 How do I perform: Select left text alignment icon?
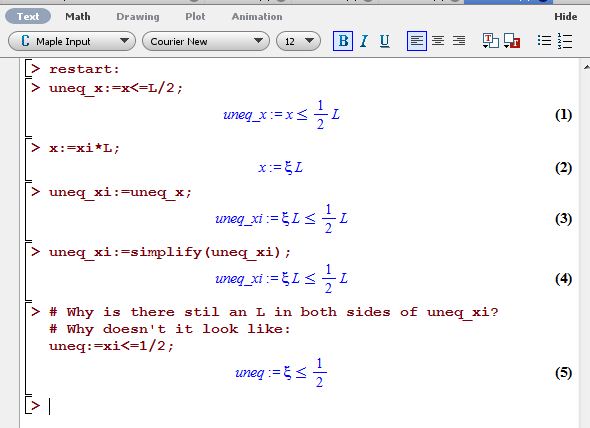(417, 41)
